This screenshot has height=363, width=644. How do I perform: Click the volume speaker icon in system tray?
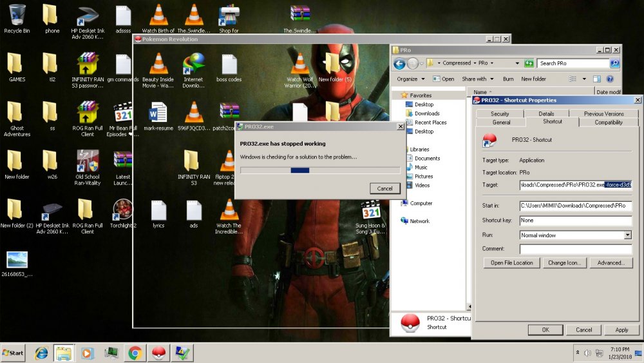pyautogui.click(x=587, y=353)
